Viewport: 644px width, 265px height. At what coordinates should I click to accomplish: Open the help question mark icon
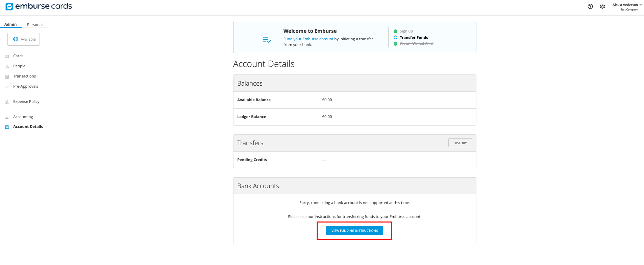point(590,6)
